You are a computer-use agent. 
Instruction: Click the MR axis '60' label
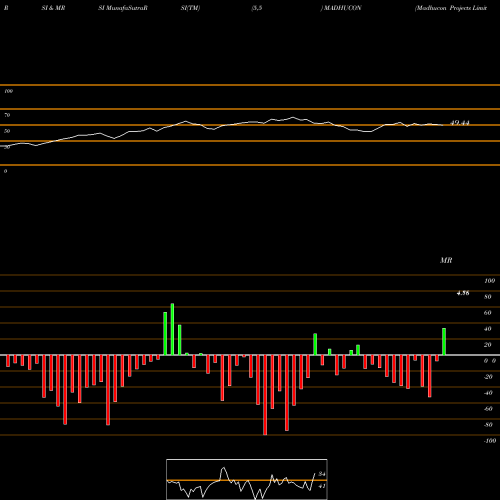click(x=488, y=313)
